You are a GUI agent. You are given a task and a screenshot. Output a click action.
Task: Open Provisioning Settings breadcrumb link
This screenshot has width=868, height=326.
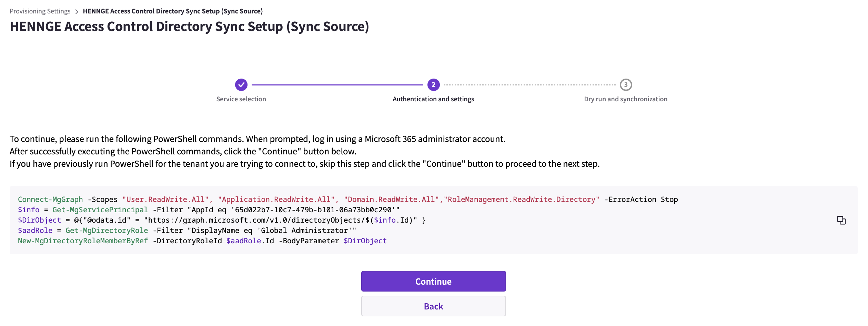[40, 11]
